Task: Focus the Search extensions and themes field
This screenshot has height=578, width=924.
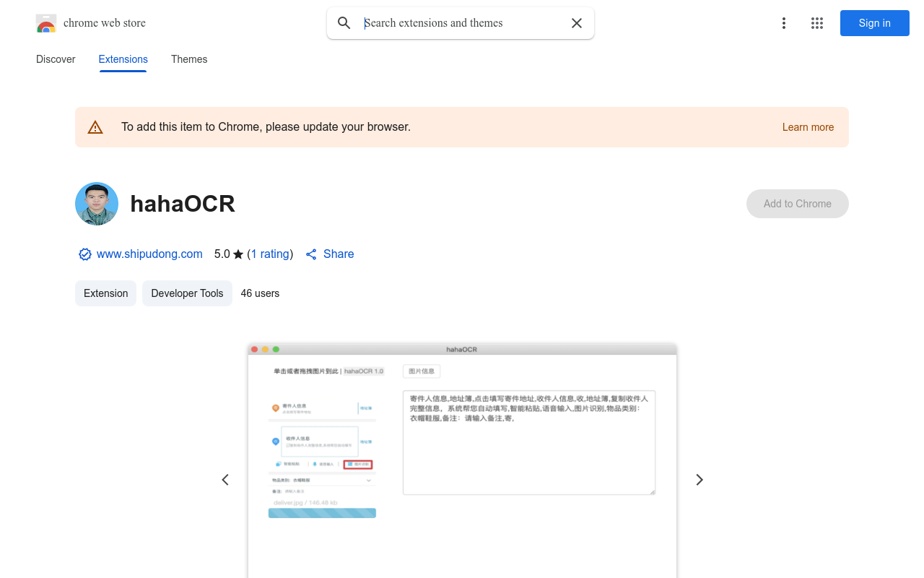Action: tap(462, 23)
